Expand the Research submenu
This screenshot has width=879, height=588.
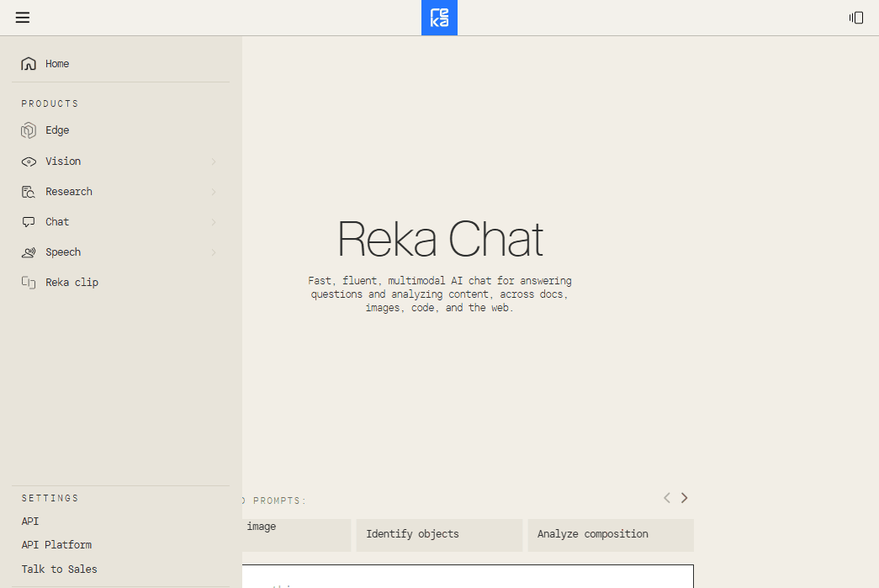(x=213, y=191)
